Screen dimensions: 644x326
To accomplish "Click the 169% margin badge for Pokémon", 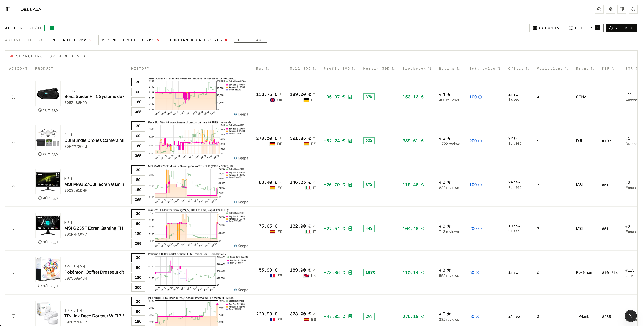I will pyautogui.click(x=370, y=272).
